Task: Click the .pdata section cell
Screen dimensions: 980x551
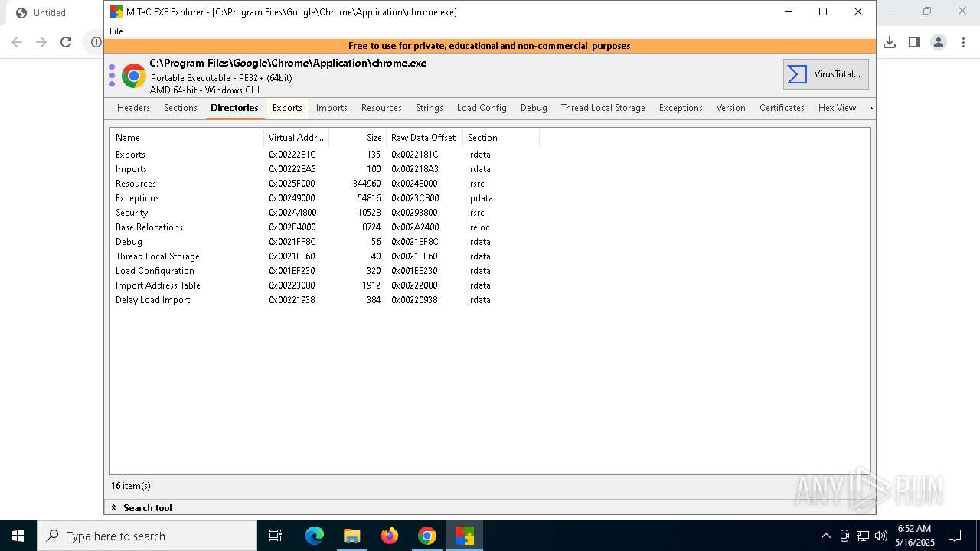Action: [x=480, y=198]
